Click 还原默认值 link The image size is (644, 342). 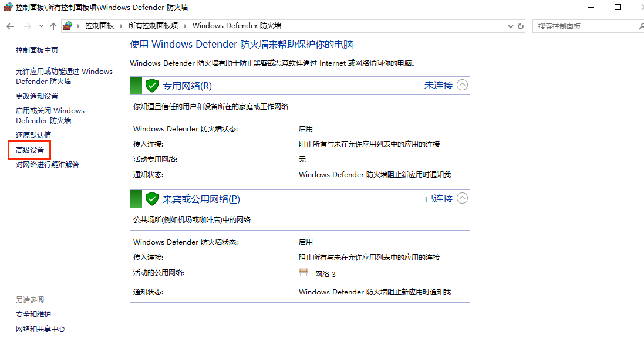point(33,135)
